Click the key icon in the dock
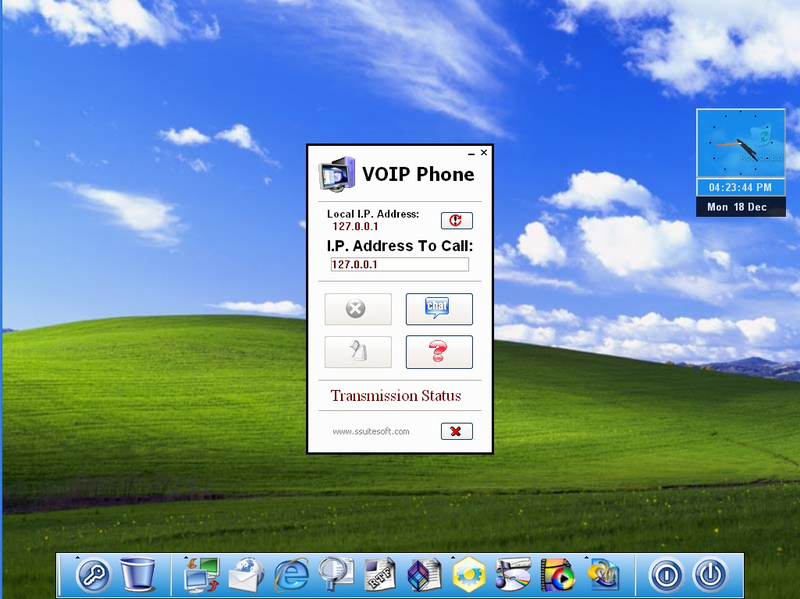This screenshot has width=800, height=599. [x=94, y=575]
